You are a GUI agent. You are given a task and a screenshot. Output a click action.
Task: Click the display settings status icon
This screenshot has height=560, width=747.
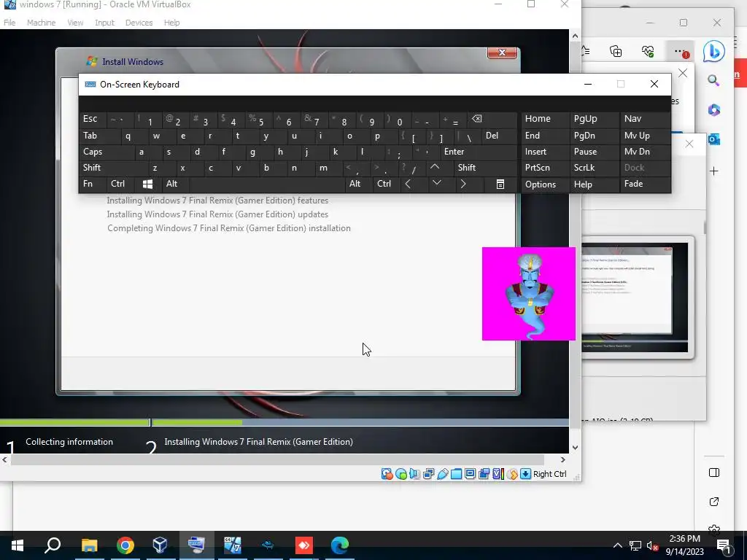470,474
